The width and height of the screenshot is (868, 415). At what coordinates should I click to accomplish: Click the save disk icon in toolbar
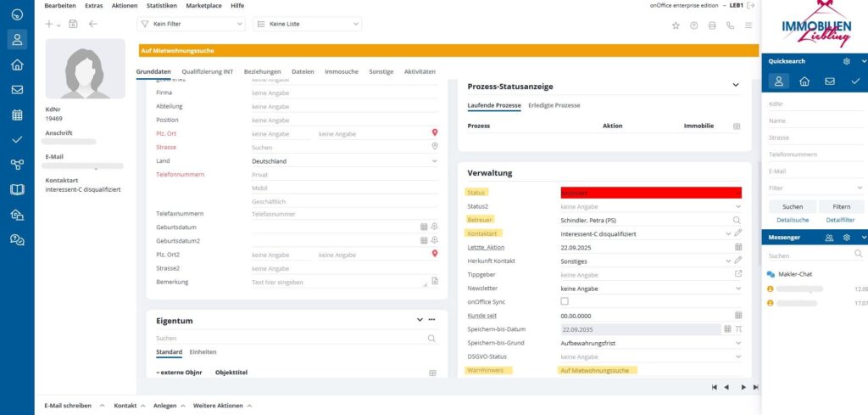click(x=73, y=25)
